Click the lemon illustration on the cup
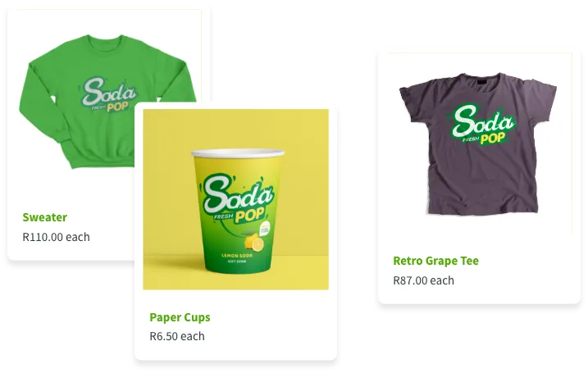Screen dimensions: 588x373 (x=254, y=242)
